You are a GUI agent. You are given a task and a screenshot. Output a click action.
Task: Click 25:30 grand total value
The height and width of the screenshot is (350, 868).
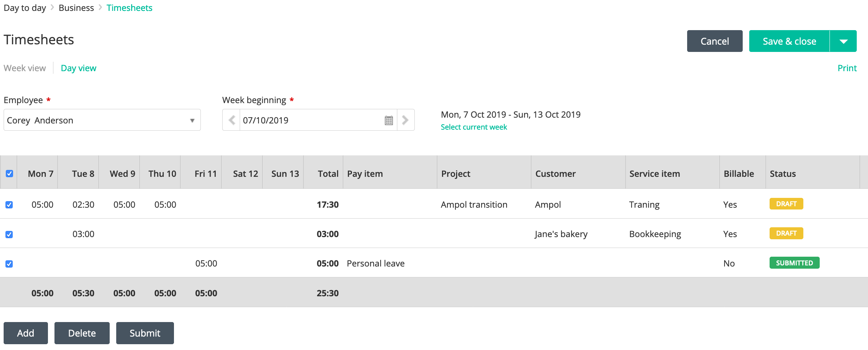tap(328, 293)
